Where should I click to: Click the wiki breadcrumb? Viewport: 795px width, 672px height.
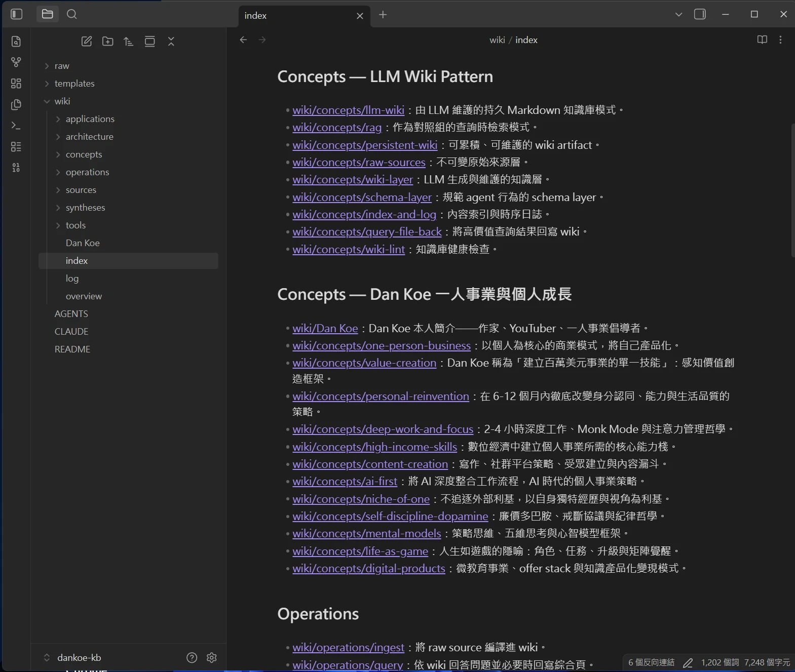[497, 40]
